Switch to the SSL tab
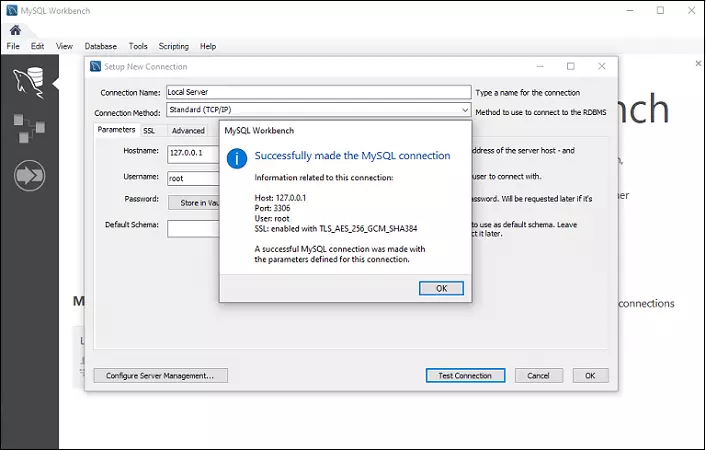This screenshot has width=706, height=450. pyautogui.click(x=149, y=131)
